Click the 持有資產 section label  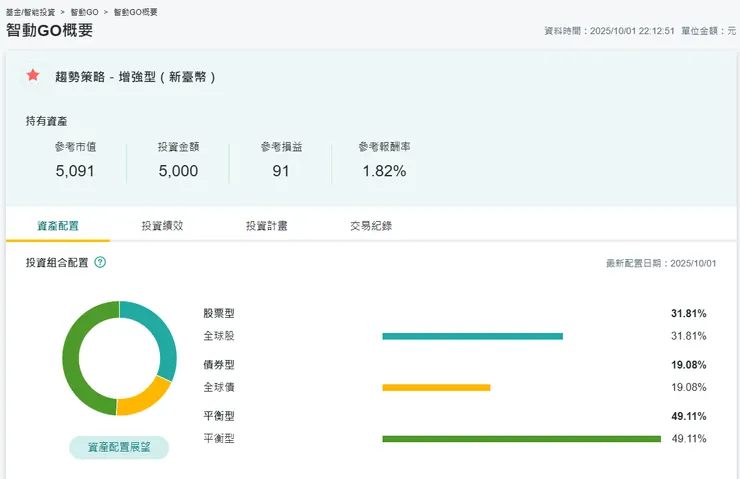pyautogui.click(x=46, y=121)
